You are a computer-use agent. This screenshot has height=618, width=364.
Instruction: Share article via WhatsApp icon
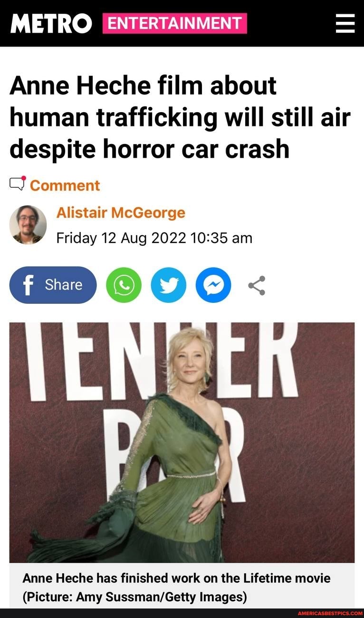pyautogui.click(x=124, y=285)
